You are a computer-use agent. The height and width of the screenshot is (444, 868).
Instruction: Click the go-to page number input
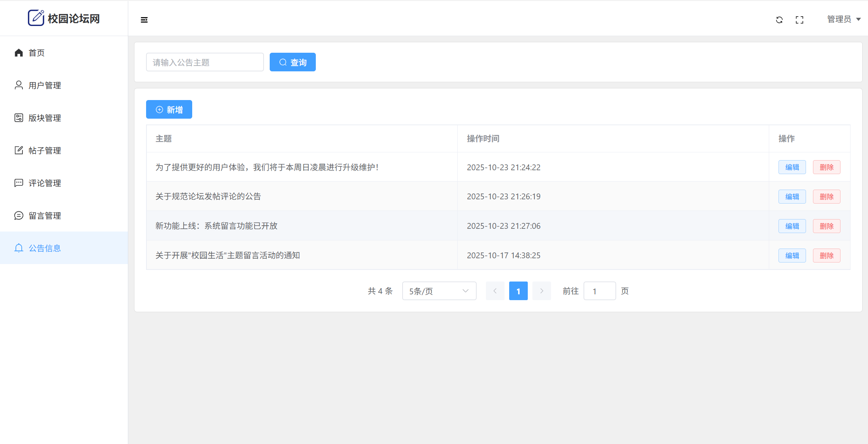pyautogui.click(x=599, y=291)
